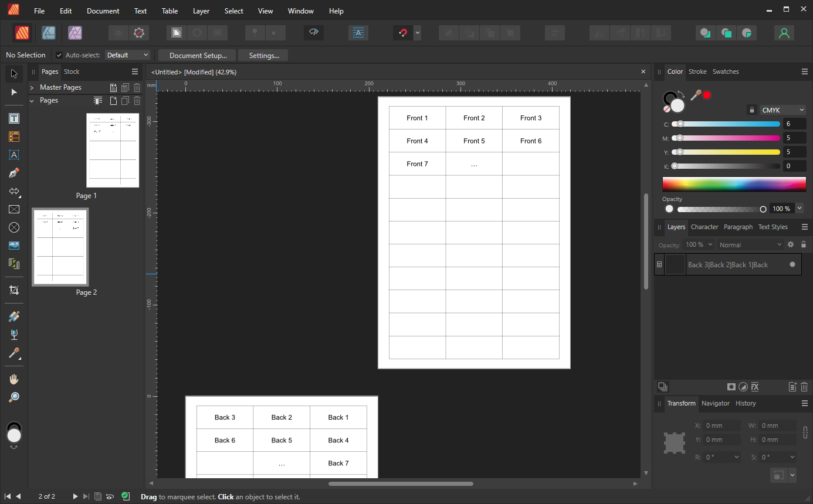
Task: Select the Move tool
Action: point(14,74)
